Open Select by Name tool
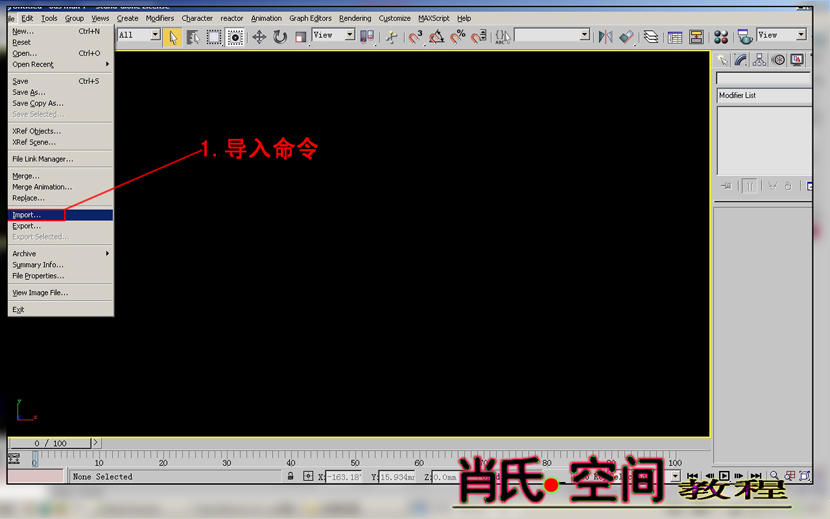The height and width of the screenshot is (519, 830). point(193,37)
